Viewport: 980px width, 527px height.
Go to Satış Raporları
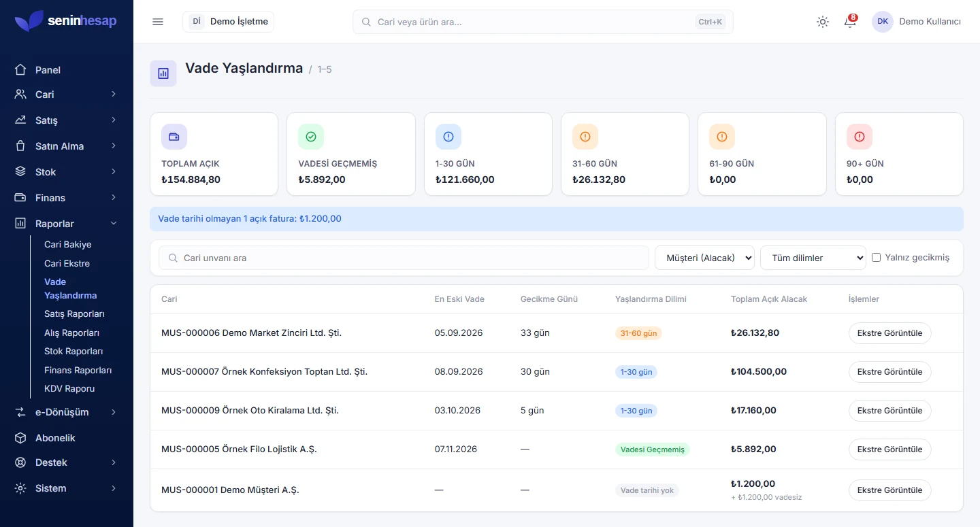click(x=74, y=314)
